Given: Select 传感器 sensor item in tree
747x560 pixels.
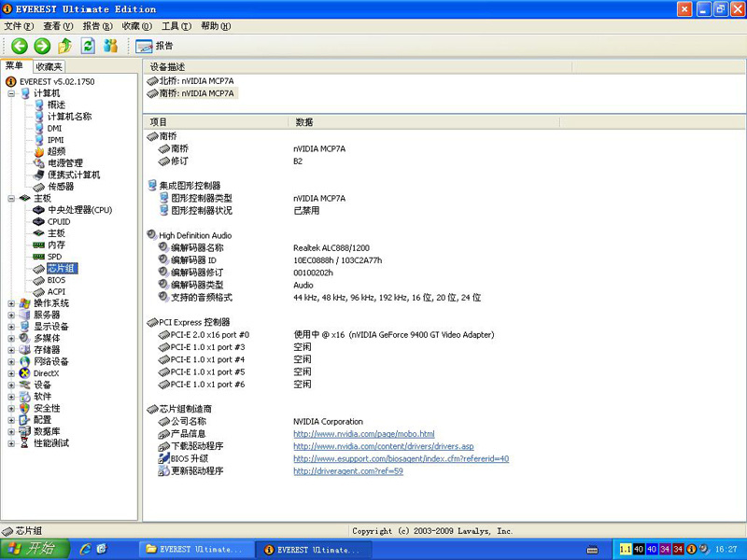Looking at the screenshot, I should click(x=61, y=187).
